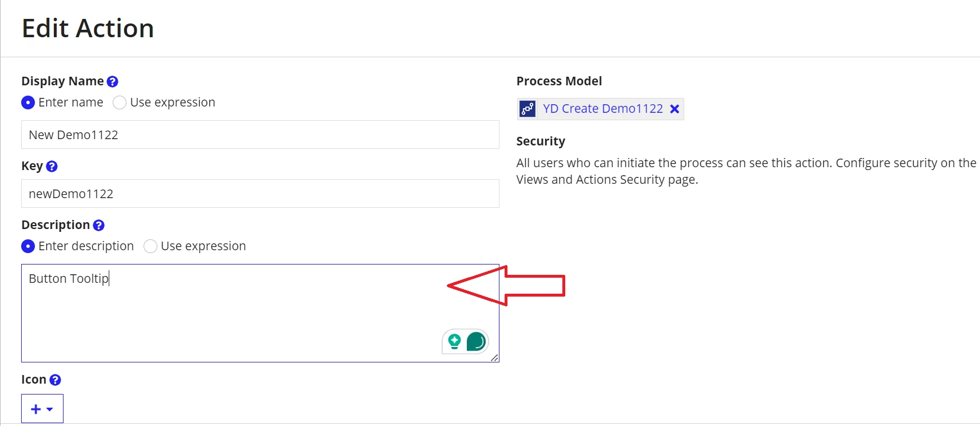Open the Icon field help icon
The image size is (980, 426).
coord(55,380)
